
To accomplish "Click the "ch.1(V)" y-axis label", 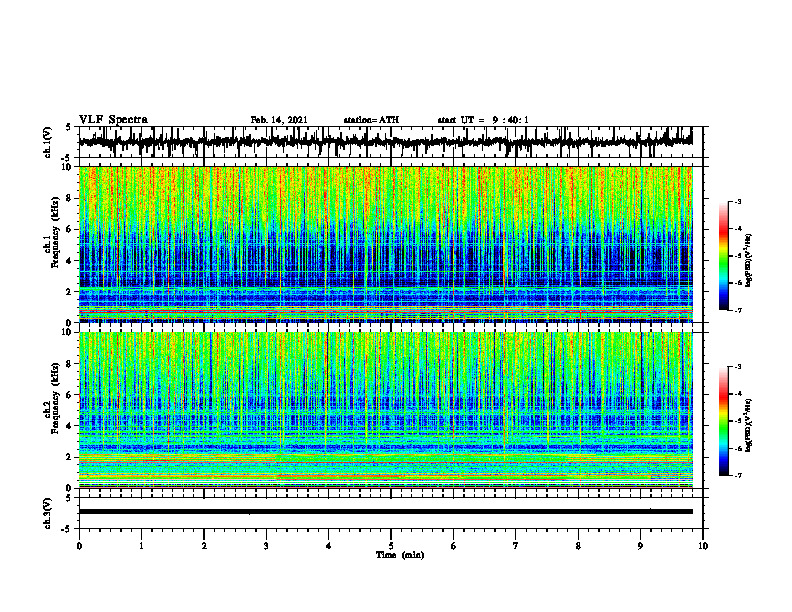I will click(48, 142).
